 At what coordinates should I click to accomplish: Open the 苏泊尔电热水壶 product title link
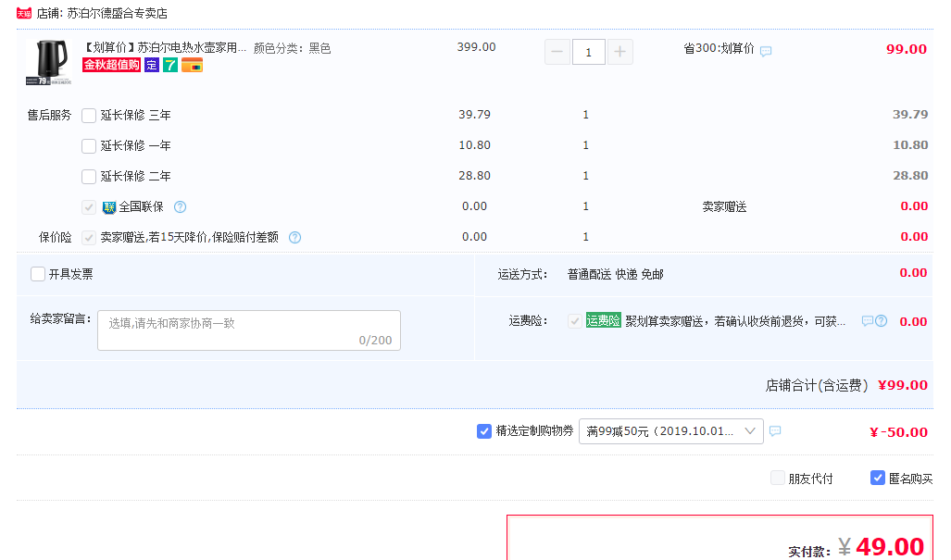click(164, 48)
